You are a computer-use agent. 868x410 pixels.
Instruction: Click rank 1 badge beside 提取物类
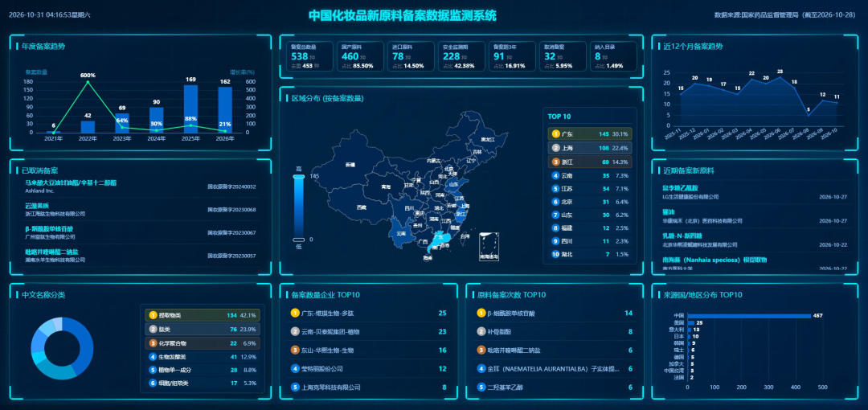point(153,315)
